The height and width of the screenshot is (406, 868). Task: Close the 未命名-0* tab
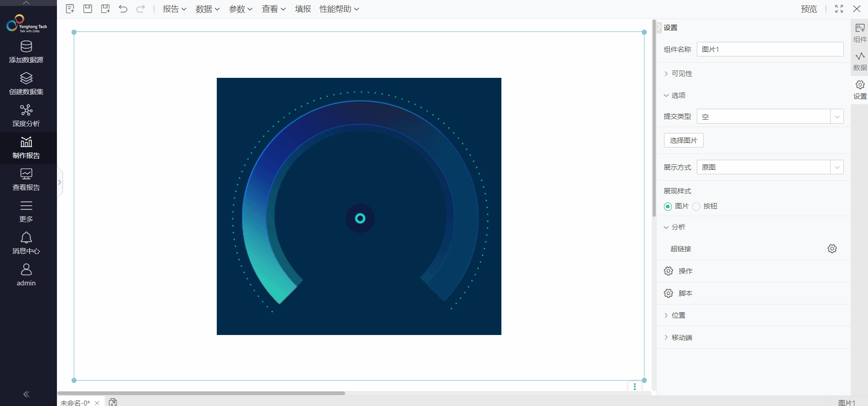pos(97,403)
